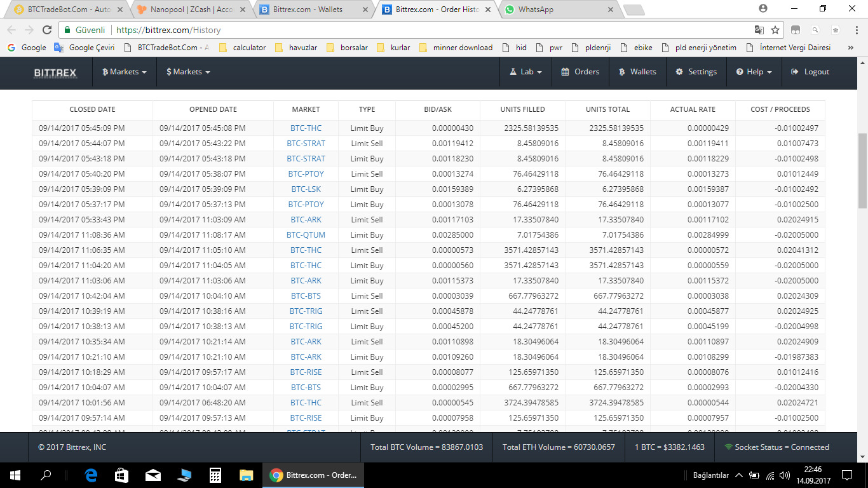Open BTC-BTS link with bid 0.00003039
The height and width of the screenshot is (488, 868).
point(306,296)
